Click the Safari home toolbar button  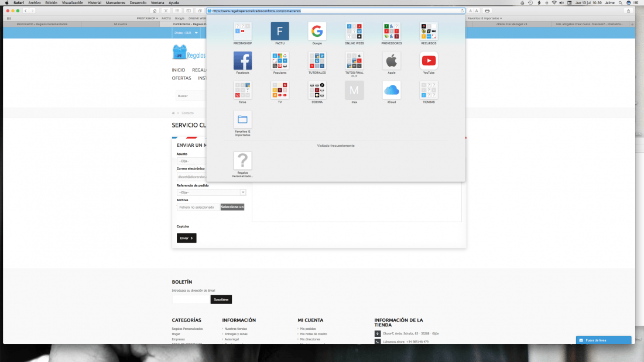point(155,11)
